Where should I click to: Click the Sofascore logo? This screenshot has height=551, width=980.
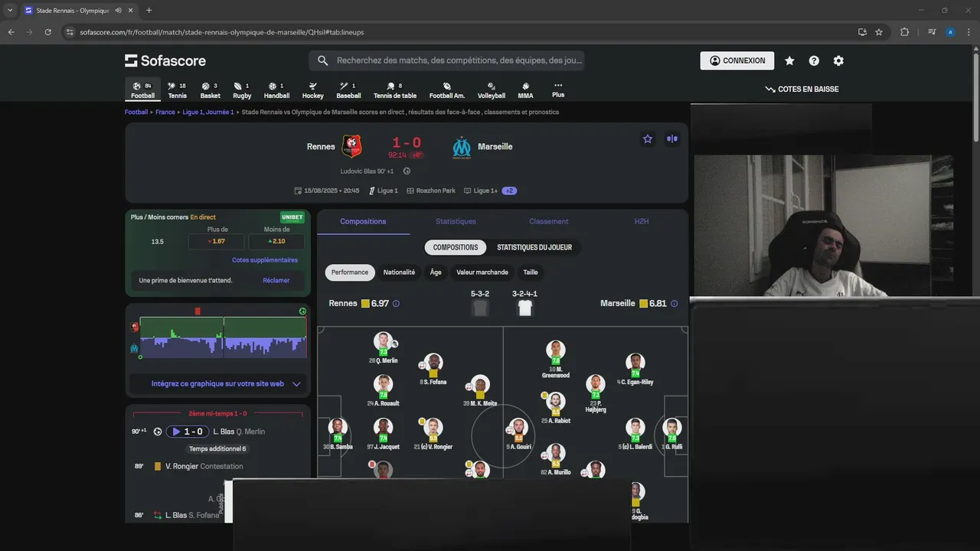165,60
